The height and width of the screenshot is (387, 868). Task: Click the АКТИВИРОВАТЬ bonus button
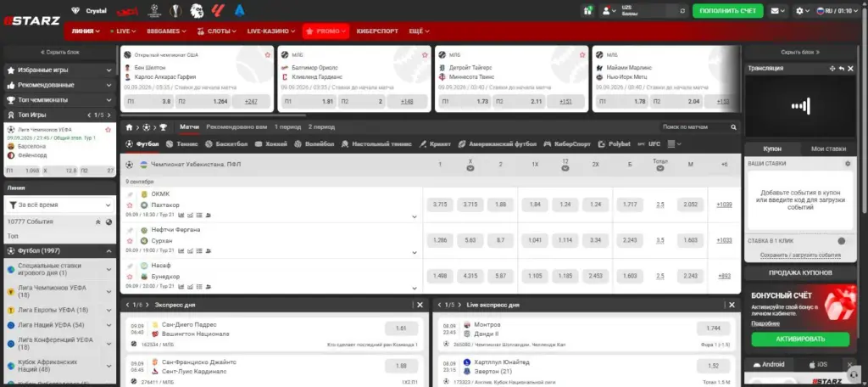pos(800,339)
